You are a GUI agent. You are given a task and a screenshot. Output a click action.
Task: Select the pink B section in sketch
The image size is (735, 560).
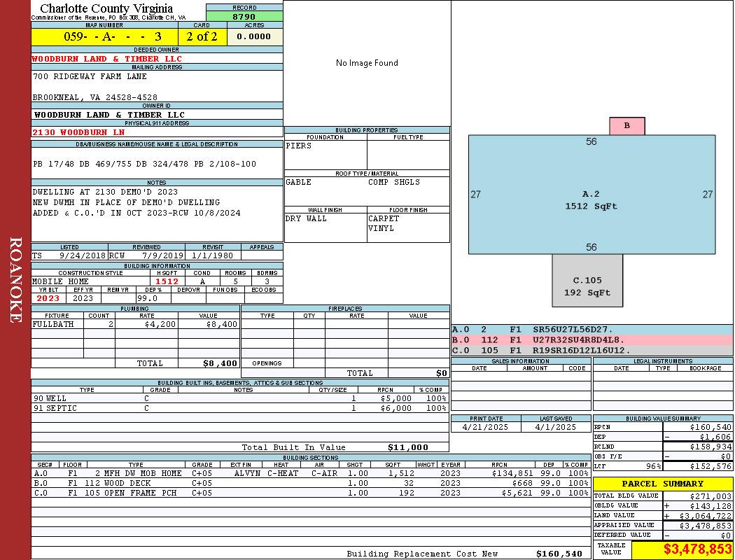626,126
